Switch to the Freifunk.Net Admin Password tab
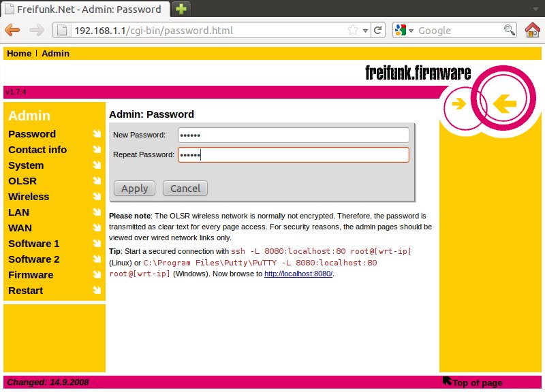545x392 pixels. point(84,10)
